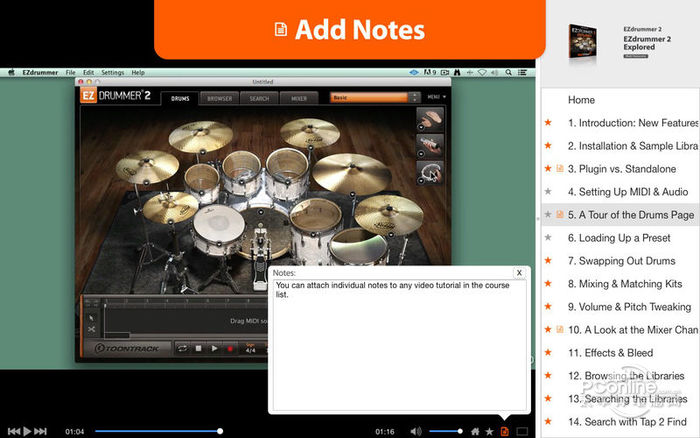Image resolution: width=700 pixels, height=438 pixels.
Task: Open the EZdrummer MENU dropdown
Action: pos(437,97)
